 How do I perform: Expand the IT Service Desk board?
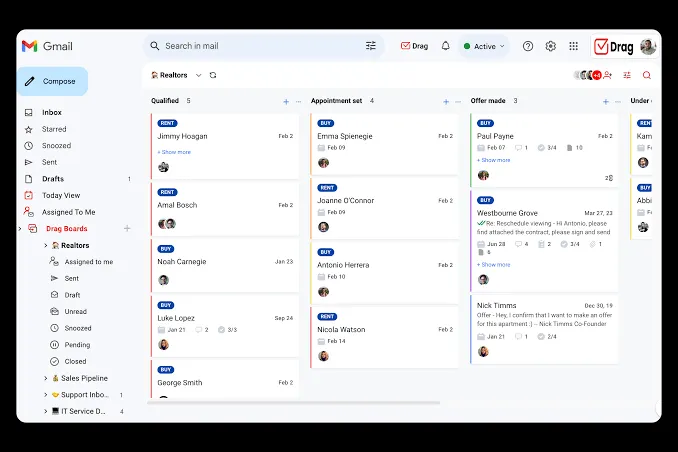tap(46, 411)
